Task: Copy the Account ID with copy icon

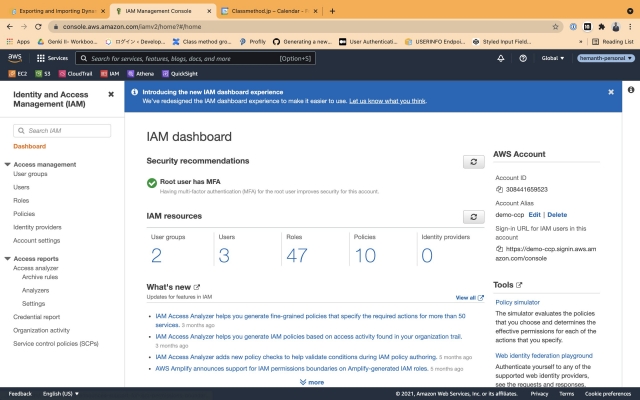Action: coord(499,189)
